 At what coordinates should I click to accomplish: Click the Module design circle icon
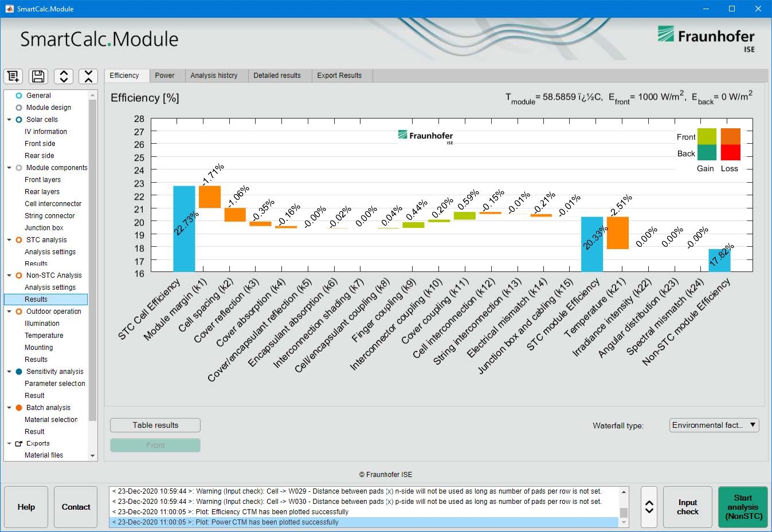coord(19,108)
